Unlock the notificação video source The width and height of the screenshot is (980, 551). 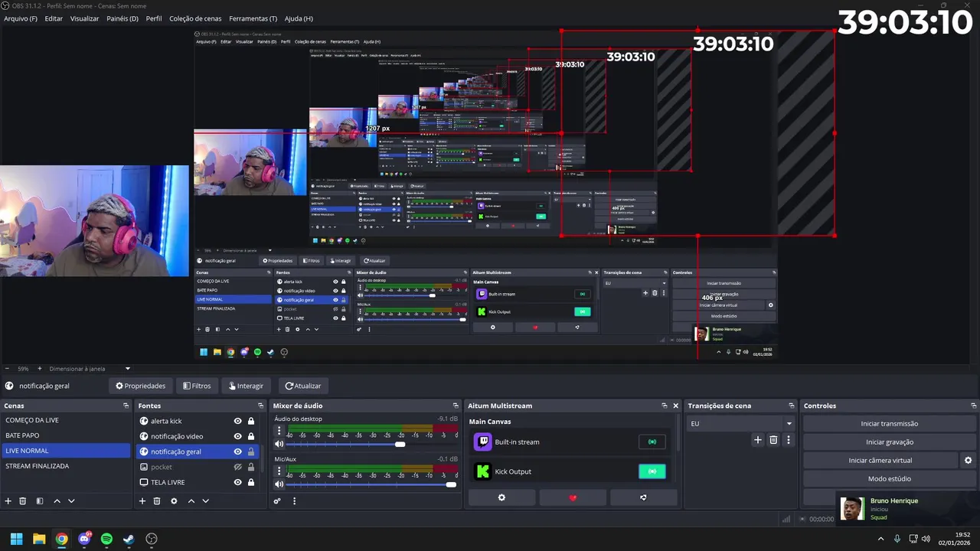(250, 436)
